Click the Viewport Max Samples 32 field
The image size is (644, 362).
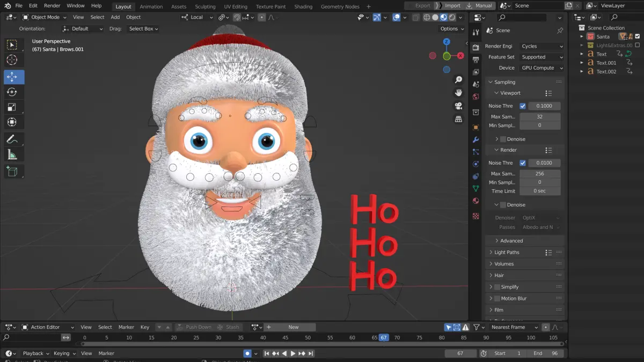coord(540,117)
